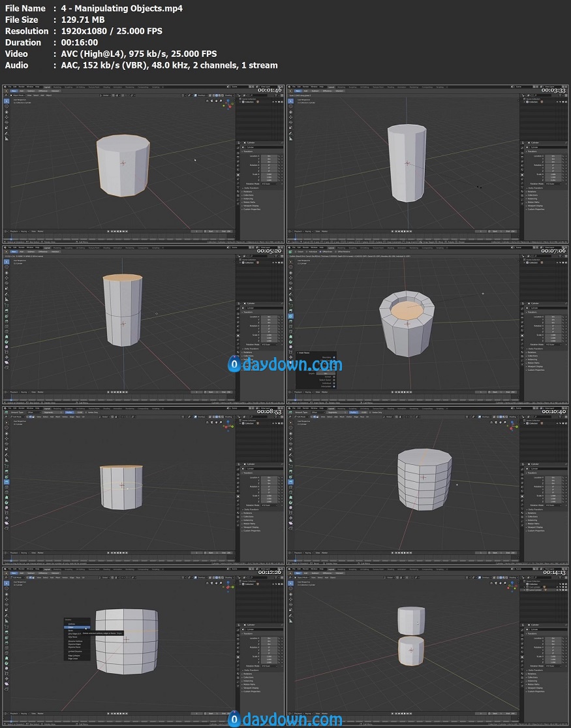Expand Delta Transform section in the 00:12:26 frame
Viewport: 571px width, 728px height.
tap(251, 670)
